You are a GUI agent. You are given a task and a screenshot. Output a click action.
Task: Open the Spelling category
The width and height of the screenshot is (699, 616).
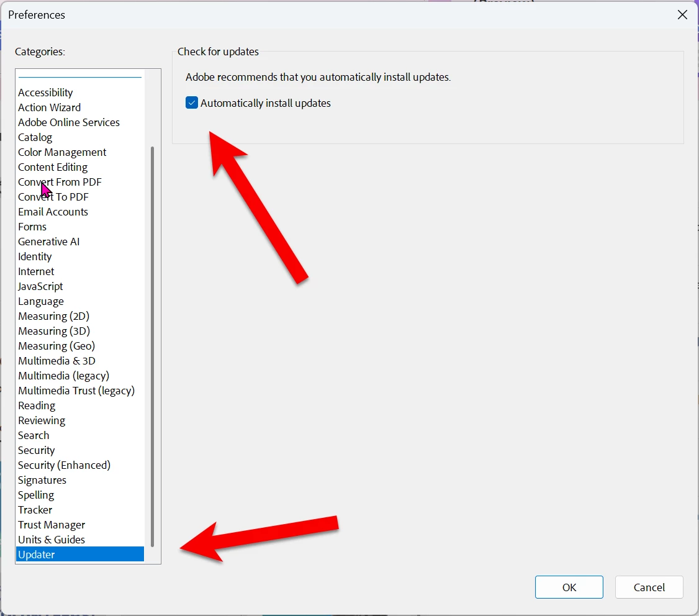pyautogui.click(x=36, y=495)
